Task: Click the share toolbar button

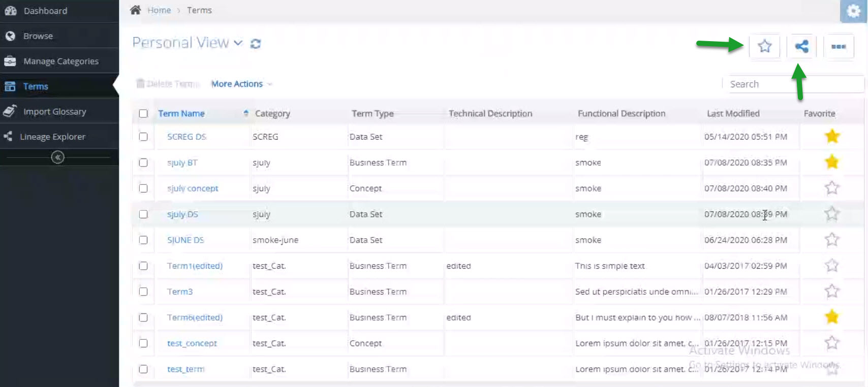Action: [801, 46]
